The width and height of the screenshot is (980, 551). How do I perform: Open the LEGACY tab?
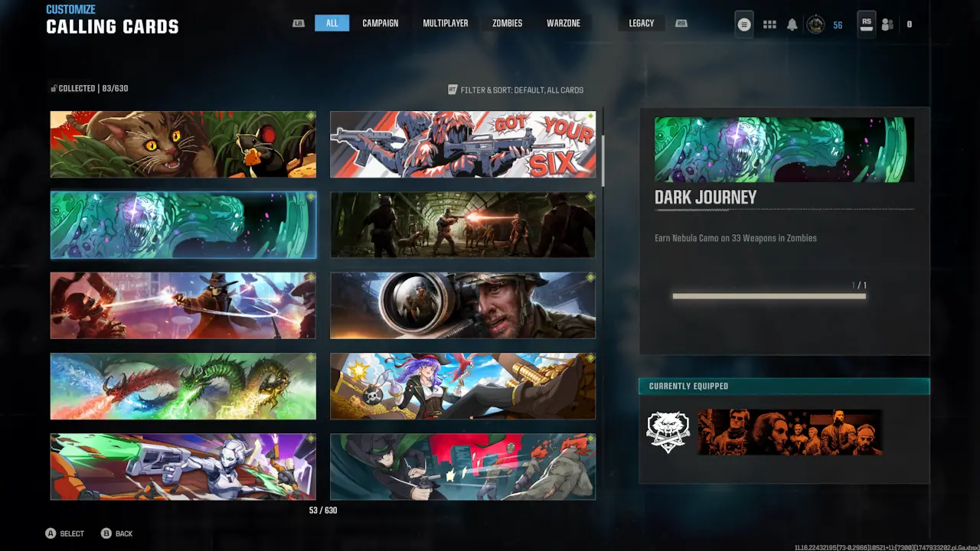click(642, 24)
